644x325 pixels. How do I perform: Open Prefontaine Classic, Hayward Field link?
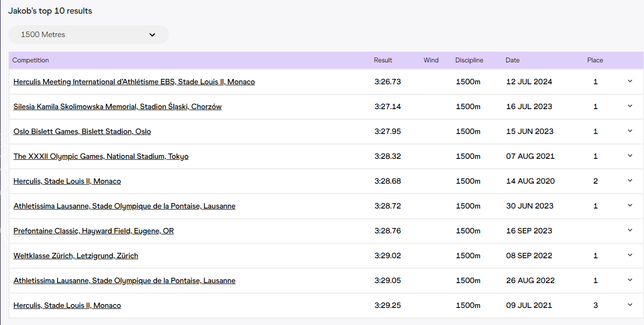point(94,231)
